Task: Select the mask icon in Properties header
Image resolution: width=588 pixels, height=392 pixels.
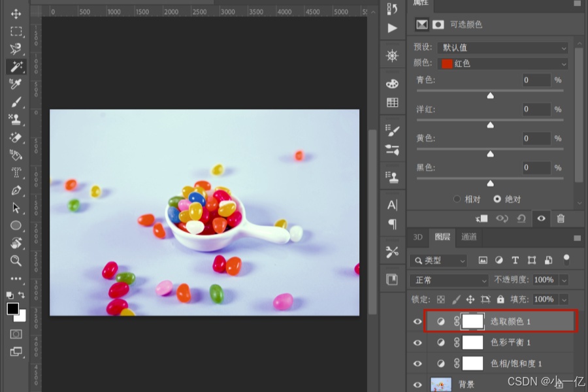Action: tap(438, 25)
